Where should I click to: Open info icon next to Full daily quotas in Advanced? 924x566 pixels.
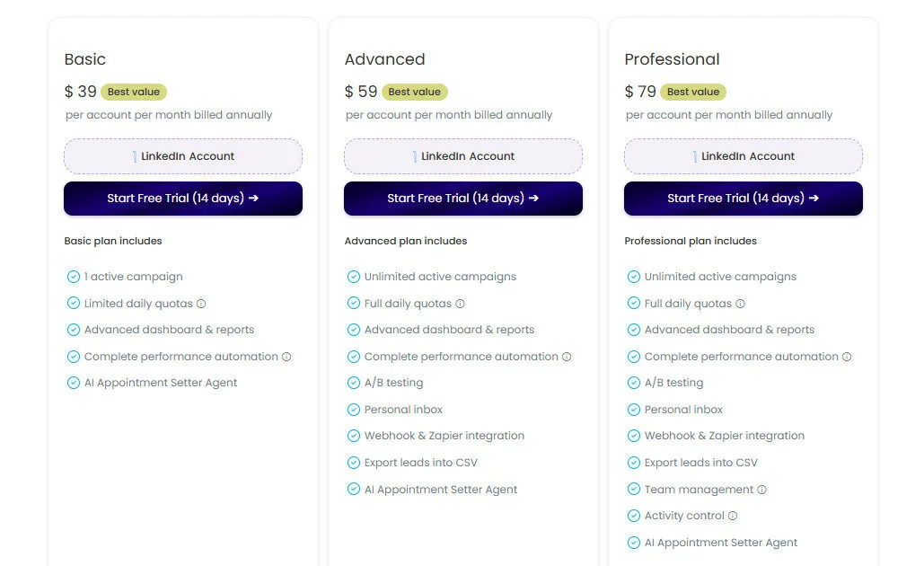coord(461,303)
